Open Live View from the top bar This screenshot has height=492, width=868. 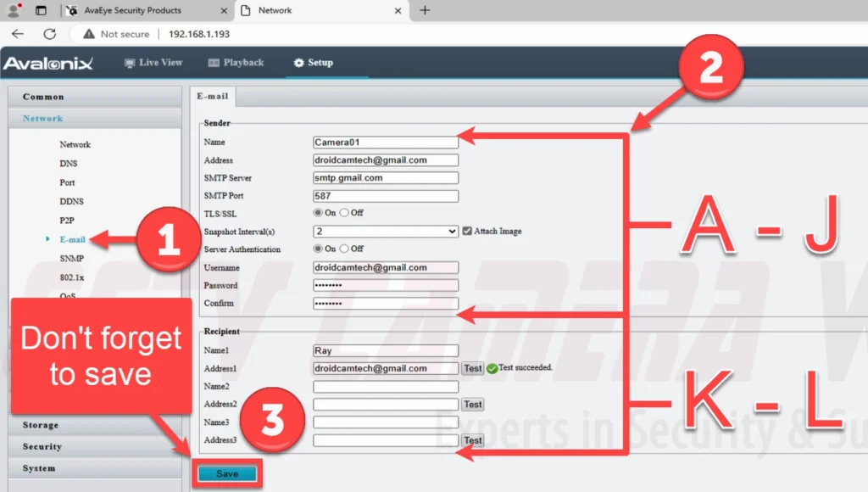[153, 63]
